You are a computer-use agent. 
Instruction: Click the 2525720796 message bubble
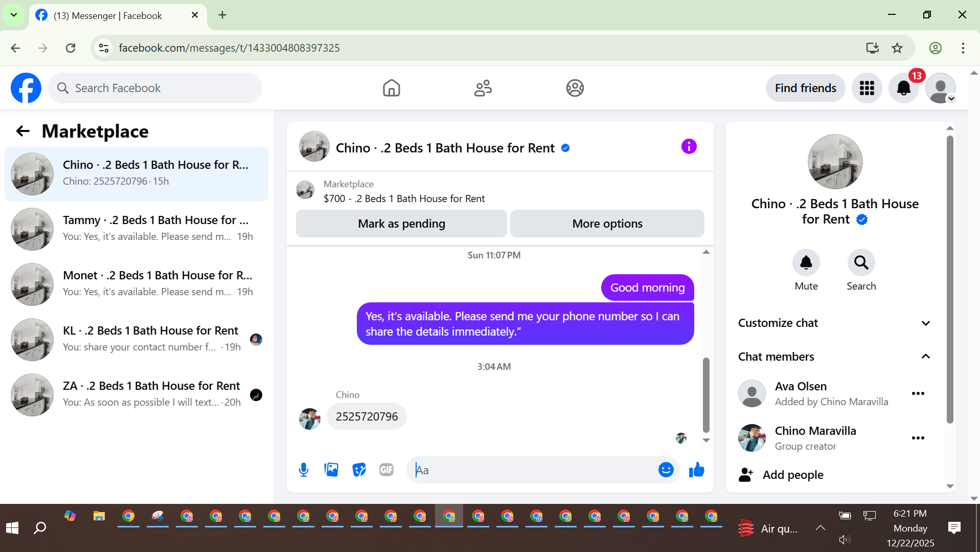point(367,416)
